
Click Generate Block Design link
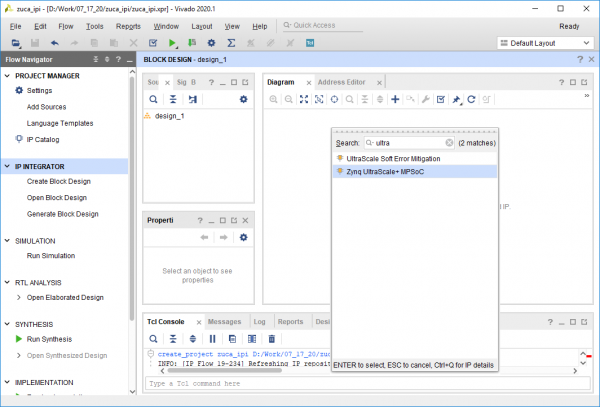(x=62, y=213)
